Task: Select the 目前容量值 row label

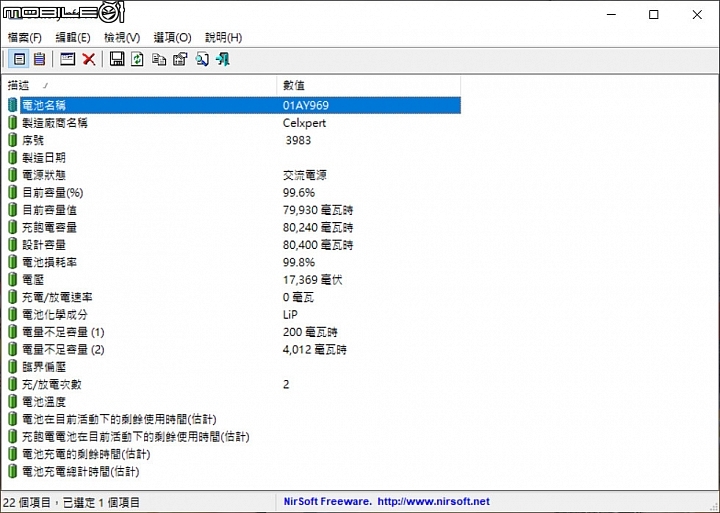Action: pos(50,210)
